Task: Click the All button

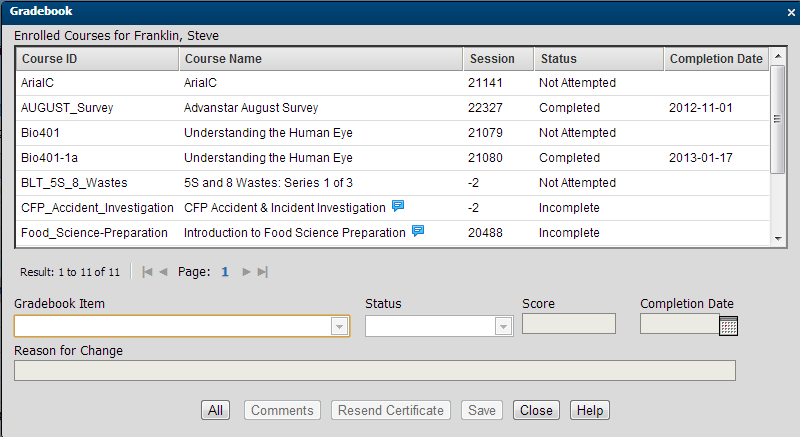Action: pyautogui.click(x=215, y=410)
